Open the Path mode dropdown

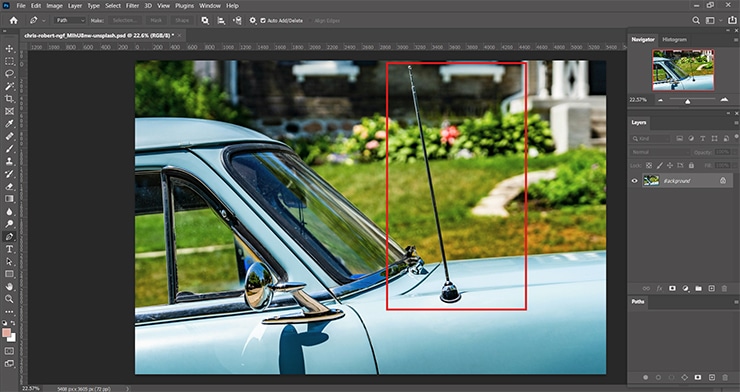pos(70,20)
